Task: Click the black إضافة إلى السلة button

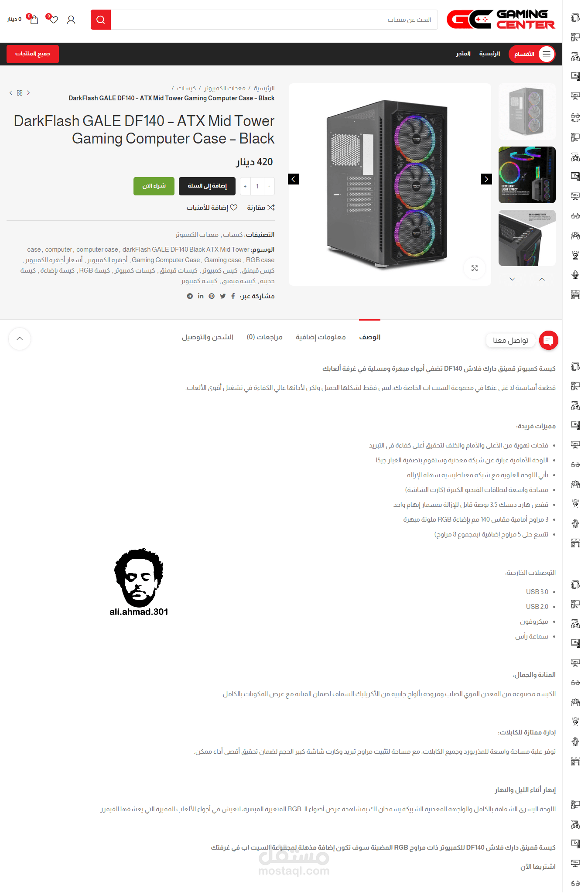Action: point(207,186)
